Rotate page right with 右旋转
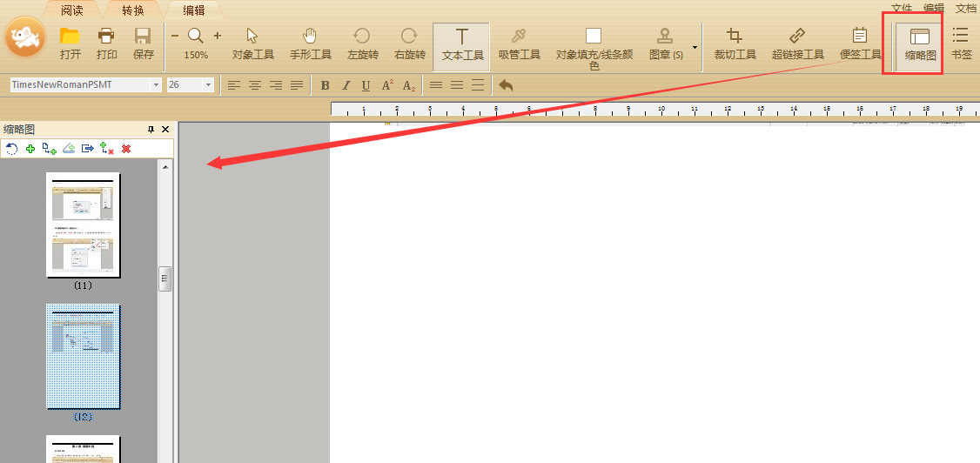Image resolution: width=980 pixels, height=463 pixels. [x=409, y=44]
